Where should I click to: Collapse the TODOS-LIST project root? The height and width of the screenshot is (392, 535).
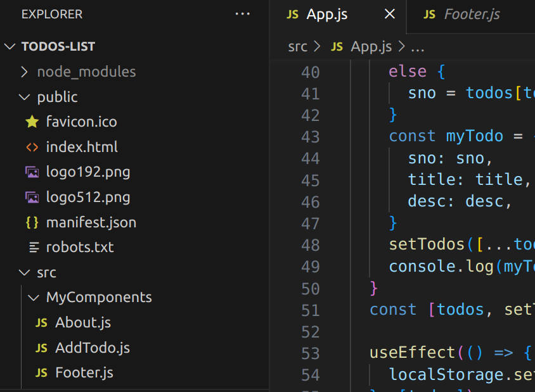(10, 46)
